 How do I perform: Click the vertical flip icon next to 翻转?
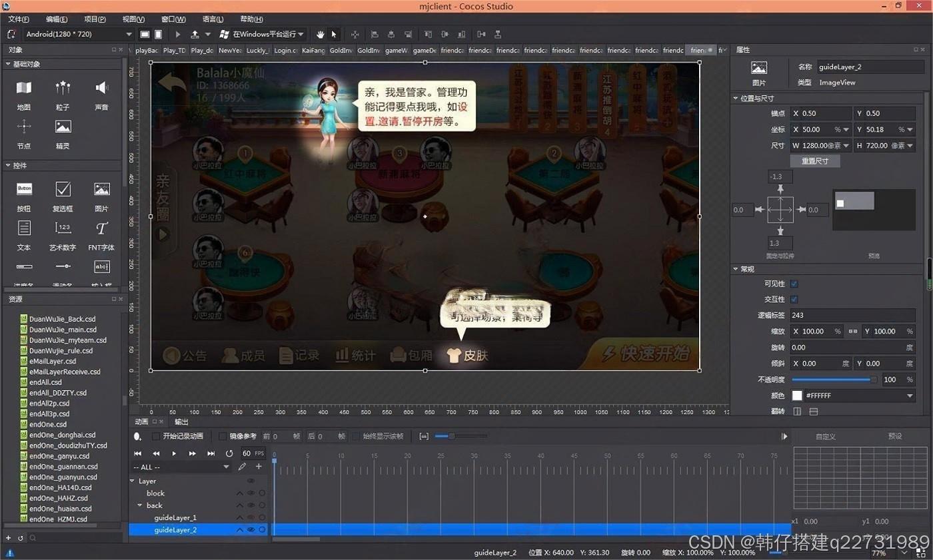(x=814, y=412)
